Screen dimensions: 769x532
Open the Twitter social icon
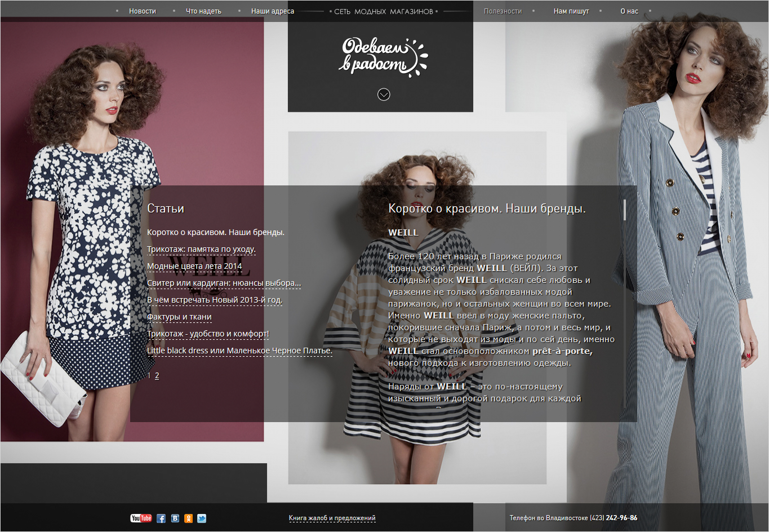click(202, 518)
